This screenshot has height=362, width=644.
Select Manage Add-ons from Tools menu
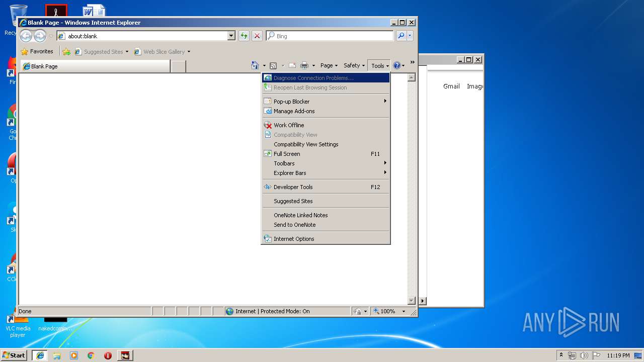pyautogui.click(x=326, y=111)
